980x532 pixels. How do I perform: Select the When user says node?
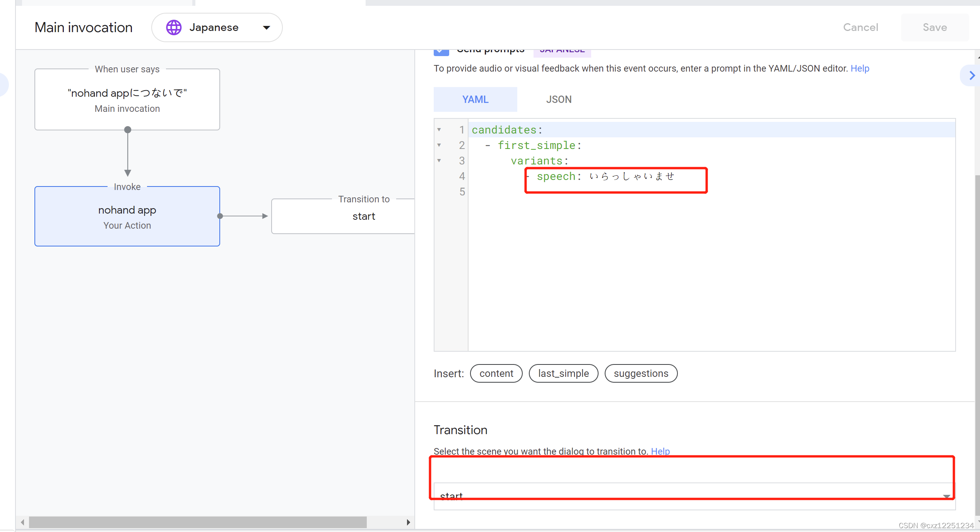pos(127,99)
